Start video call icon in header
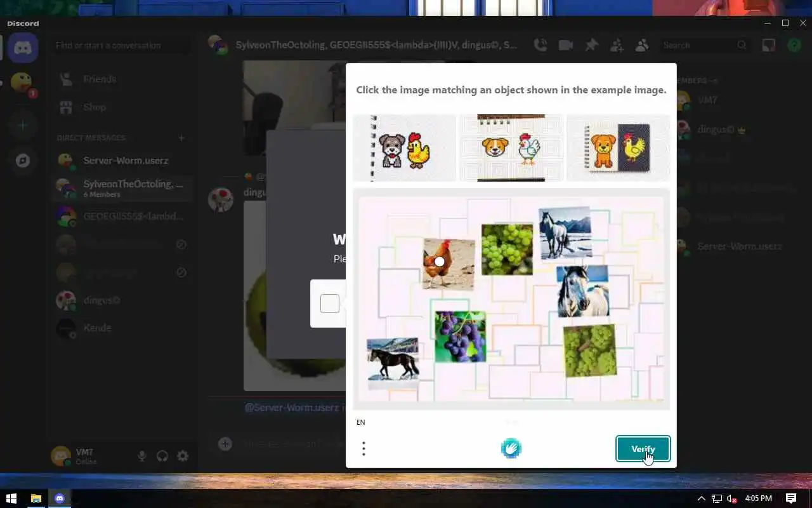 [565, 45]
